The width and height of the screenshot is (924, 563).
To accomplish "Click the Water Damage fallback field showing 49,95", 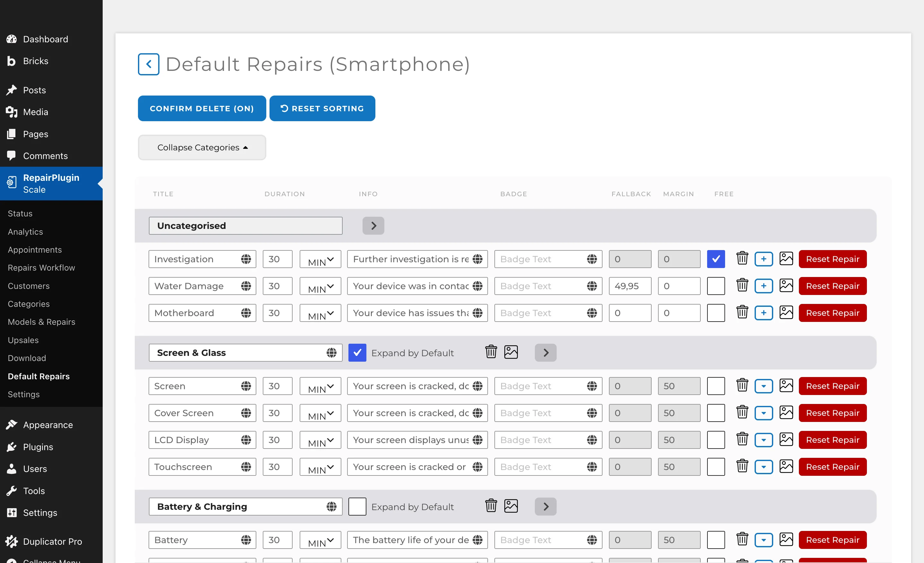I will coord(630,286).
